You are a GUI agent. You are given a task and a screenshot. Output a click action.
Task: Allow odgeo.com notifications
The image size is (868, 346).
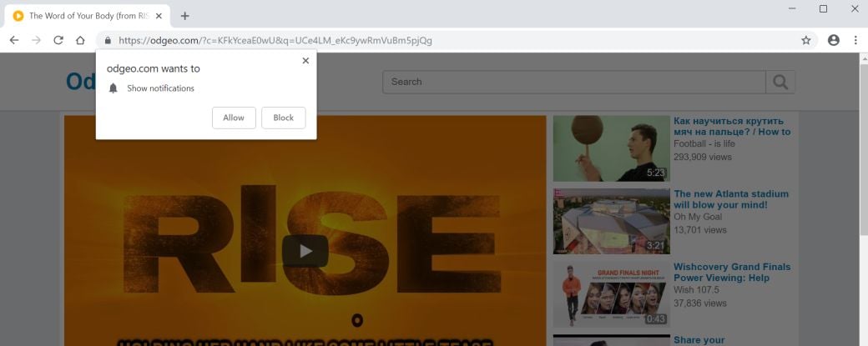click(234, 118)
